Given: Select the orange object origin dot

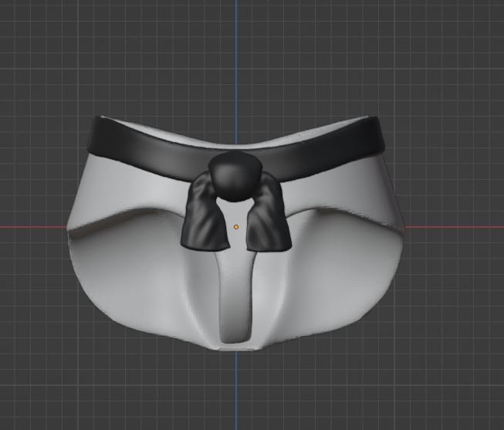Looking at the screenshot, I should (x=236, y=227).
